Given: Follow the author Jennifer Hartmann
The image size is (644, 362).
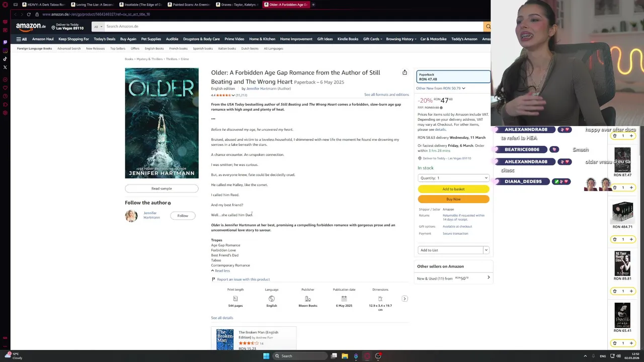Looking at the screenshot, I should (x=183, y=216).
